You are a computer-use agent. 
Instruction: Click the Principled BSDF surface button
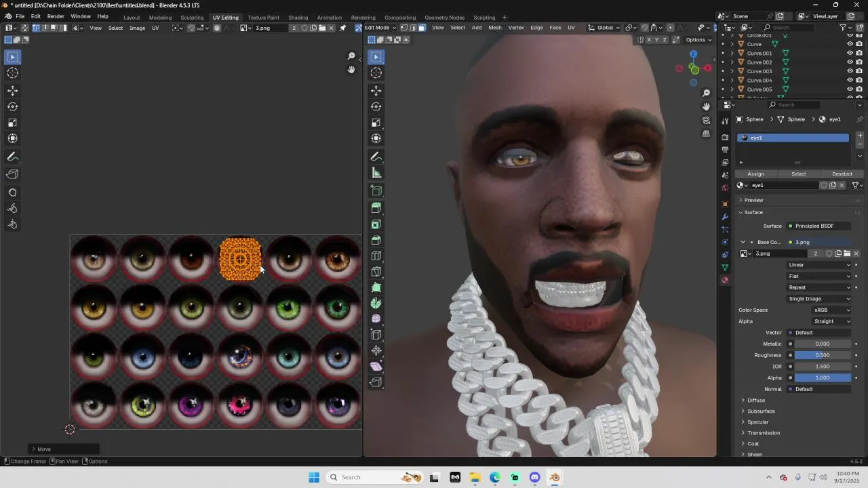(819, 226)
